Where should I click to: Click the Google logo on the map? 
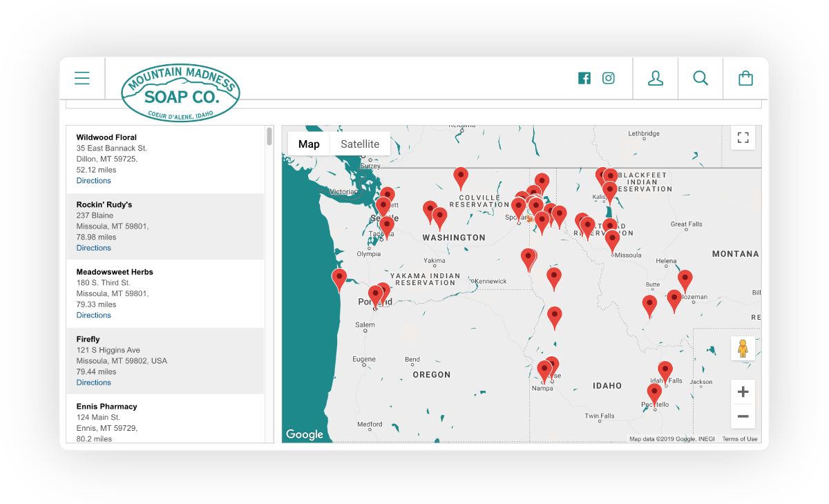[305, 434]
